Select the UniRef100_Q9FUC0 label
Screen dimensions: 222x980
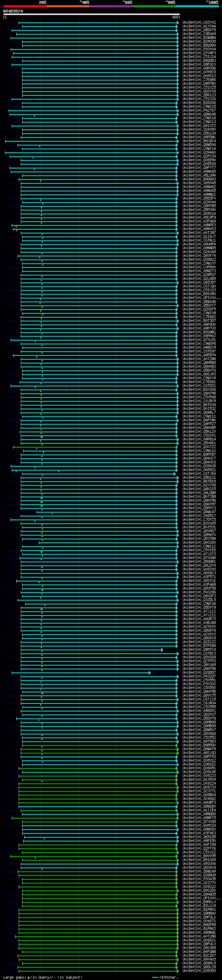click(x=199, y=64)
